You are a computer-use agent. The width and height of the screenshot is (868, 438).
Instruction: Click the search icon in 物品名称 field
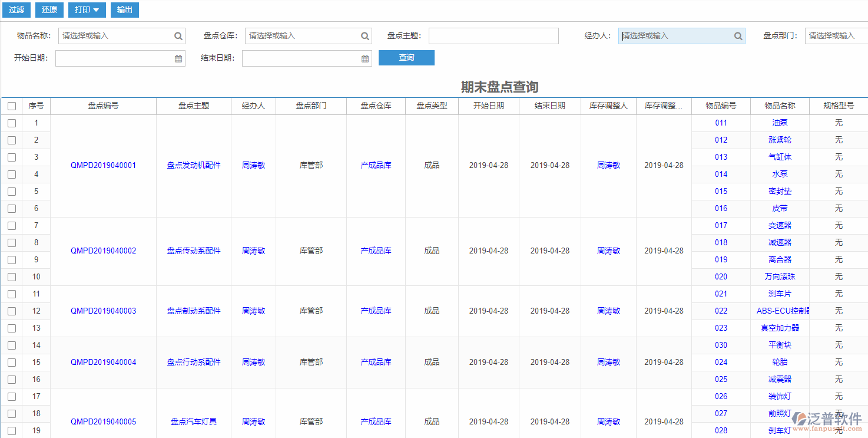click(178, 36)
